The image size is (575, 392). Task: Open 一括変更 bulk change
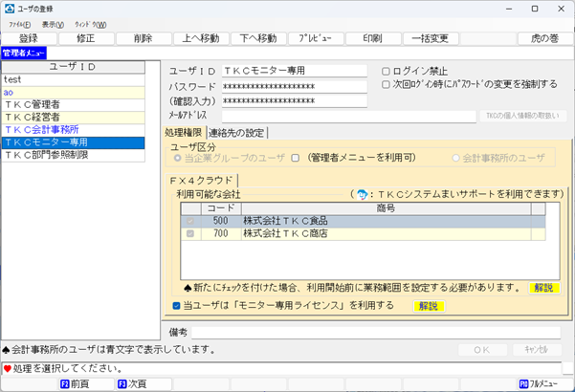pos(431,38)
